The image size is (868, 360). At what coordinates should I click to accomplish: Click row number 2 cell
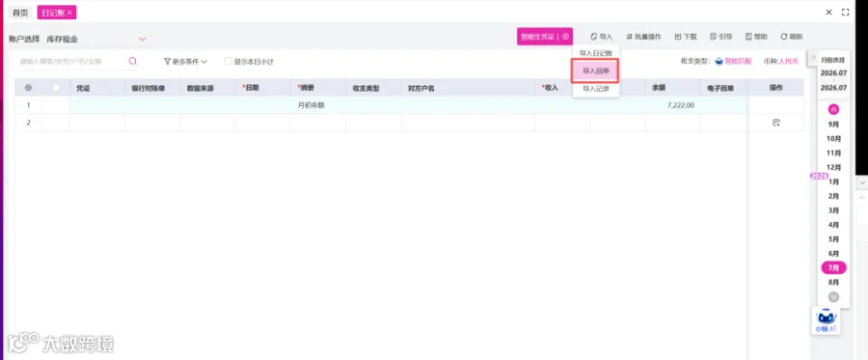[28, 123]
